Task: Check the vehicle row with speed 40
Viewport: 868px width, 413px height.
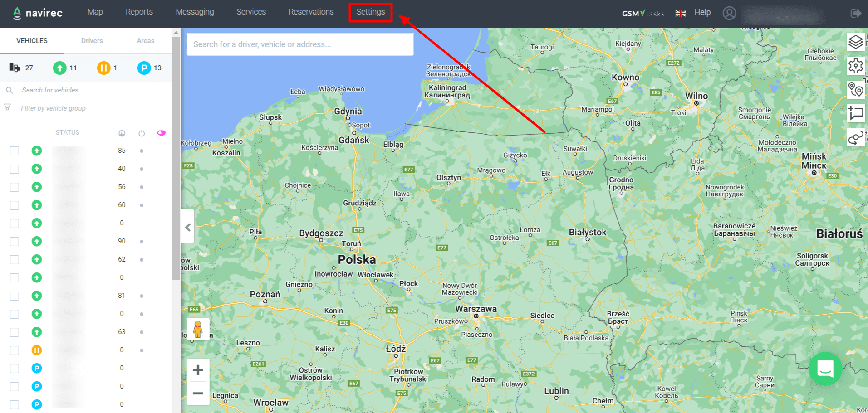Action: click(15, 169)
